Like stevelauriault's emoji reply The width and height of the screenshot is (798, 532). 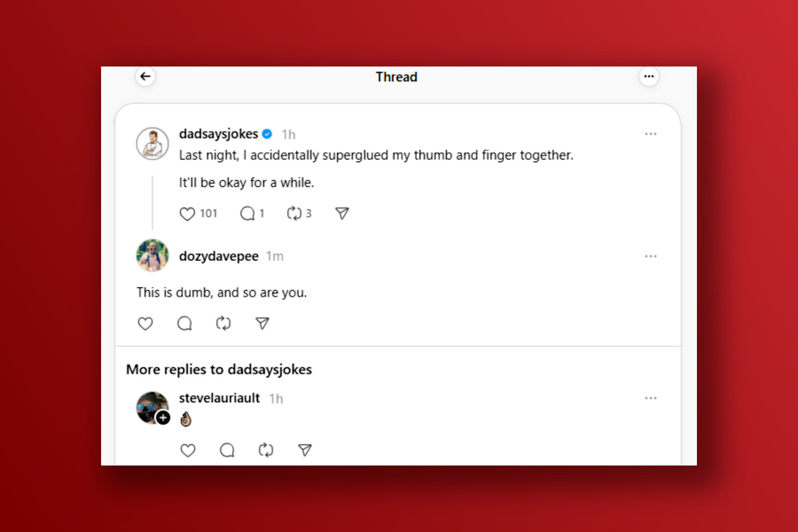[x=188, y=450]
